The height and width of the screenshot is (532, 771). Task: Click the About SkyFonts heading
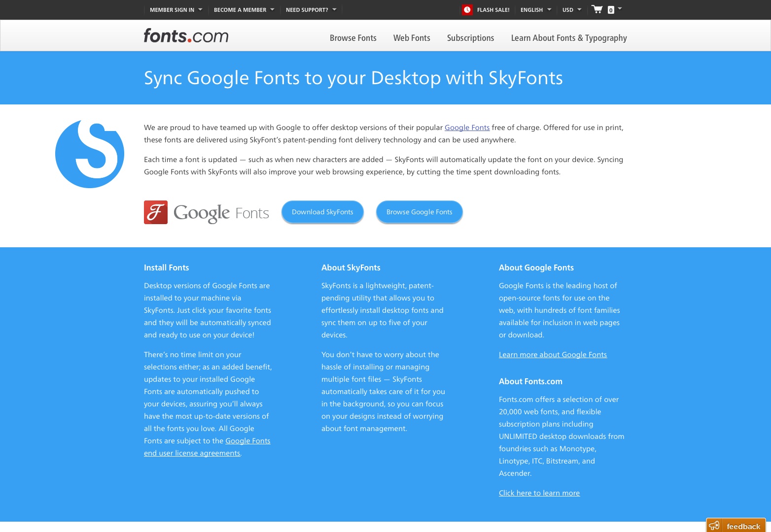pyautogui.click(x=351, y=267)
